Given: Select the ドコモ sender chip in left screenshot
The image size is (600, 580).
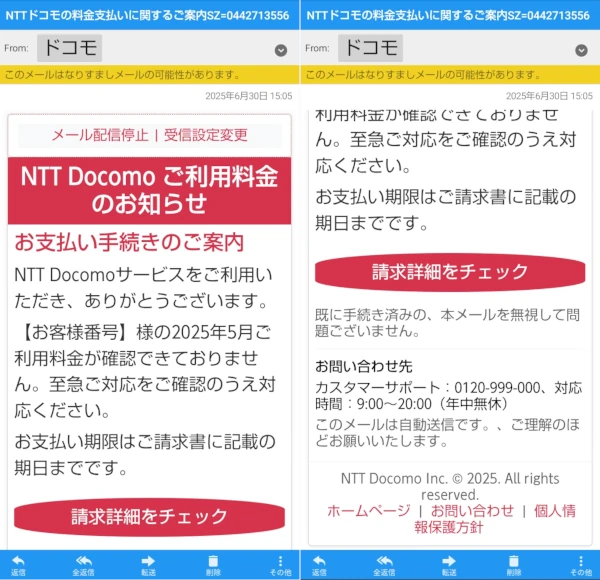Looking at the screenshot, I should coord(70,48).
